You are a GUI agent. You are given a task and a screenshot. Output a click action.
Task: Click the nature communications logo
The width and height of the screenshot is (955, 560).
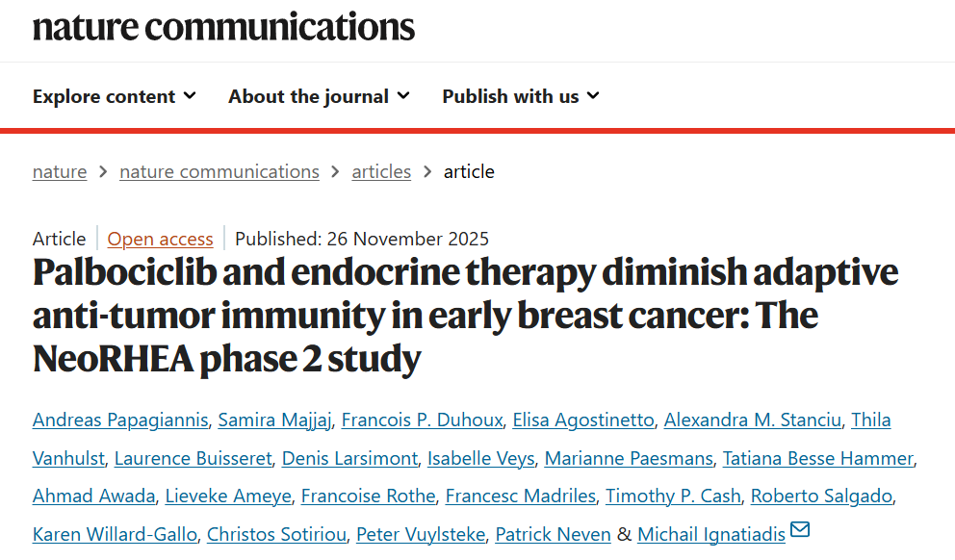coord(223,27)
